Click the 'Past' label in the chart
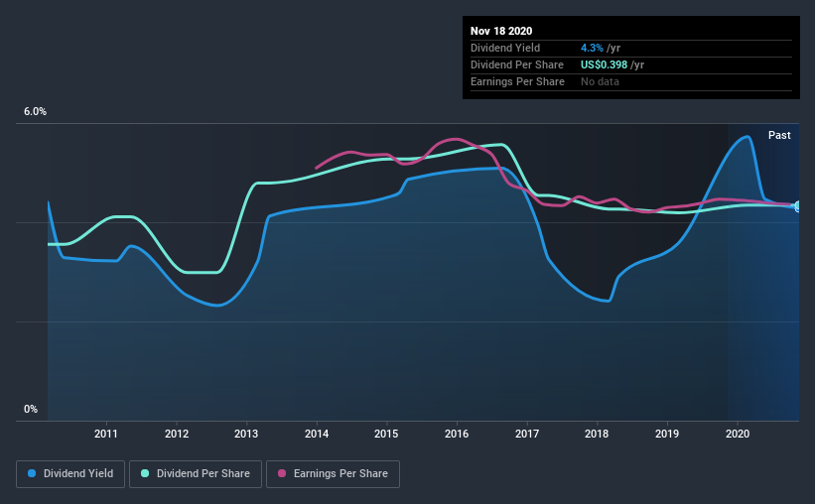Screen dimensions: 815x504 tap(779, 135)
